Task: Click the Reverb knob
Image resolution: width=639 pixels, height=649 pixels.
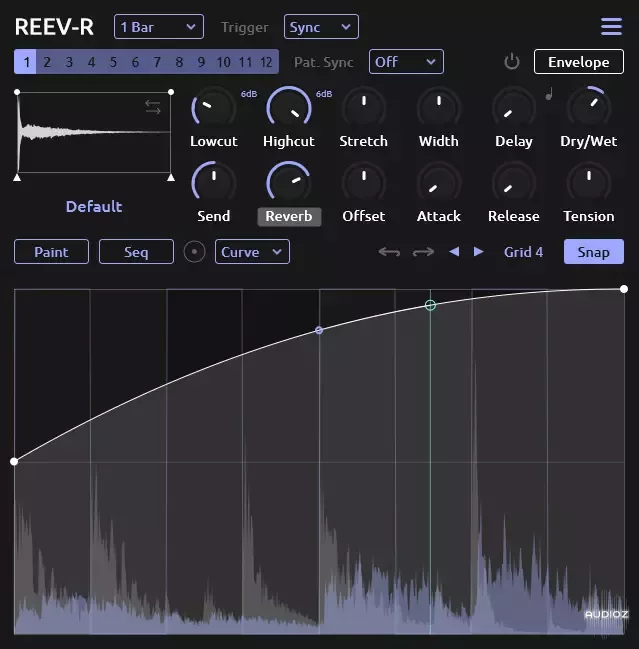Action: (x=289, y=183)
